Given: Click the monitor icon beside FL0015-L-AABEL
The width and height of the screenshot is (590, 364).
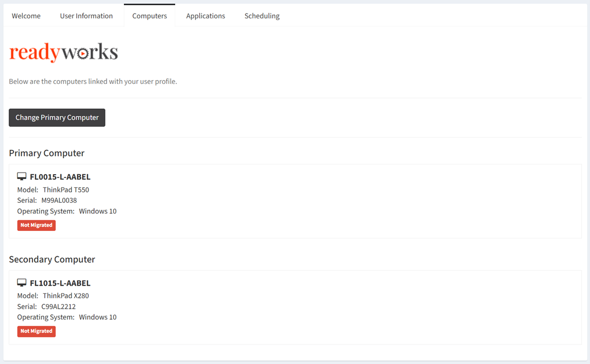Looking at the screenshot, I should [22, 176].
